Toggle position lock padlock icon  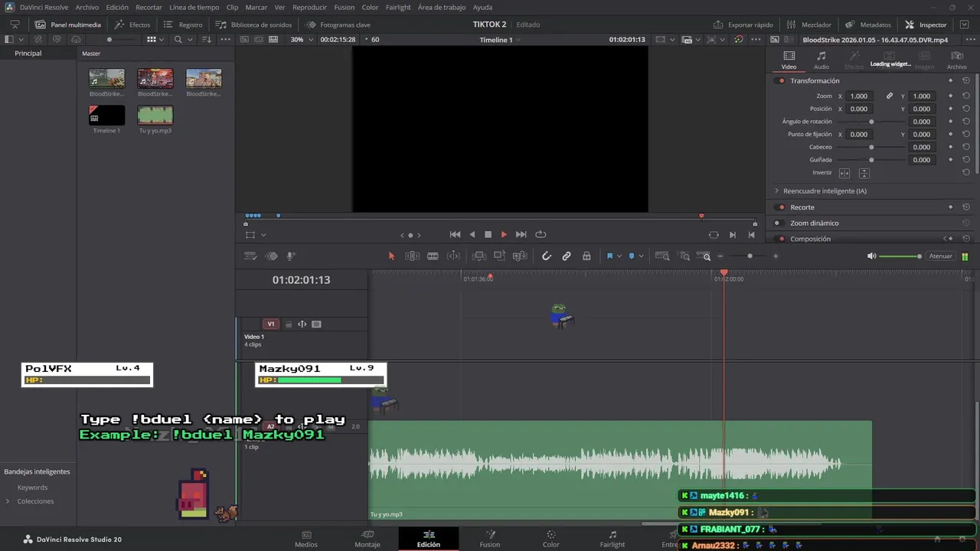tap(586, 256)
